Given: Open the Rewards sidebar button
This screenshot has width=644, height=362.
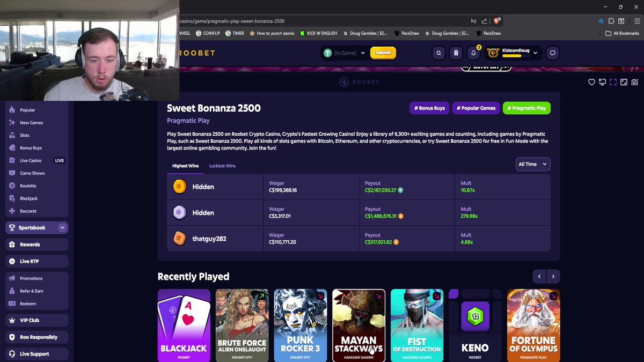Looking at the screenshot, I should [x=36, y=245].
